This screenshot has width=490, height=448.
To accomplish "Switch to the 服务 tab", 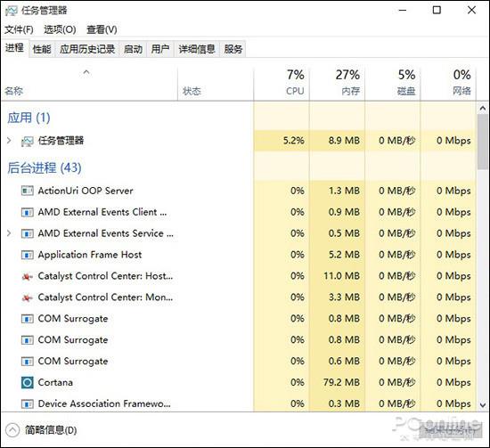I will tap(233, 49).
